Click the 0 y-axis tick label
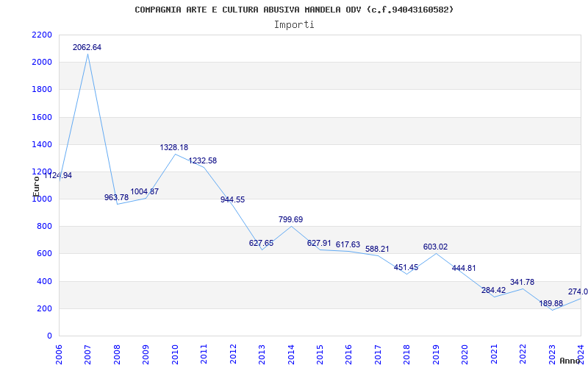Viewport: 588px width, 368px height. click(x=49, y=336)
